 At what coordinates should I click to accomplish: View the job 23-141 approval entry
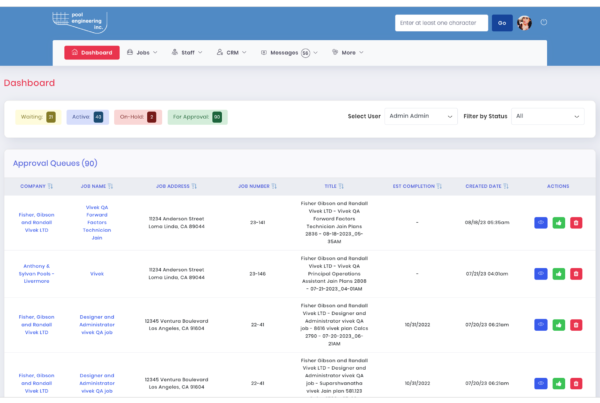coord(540,222)
